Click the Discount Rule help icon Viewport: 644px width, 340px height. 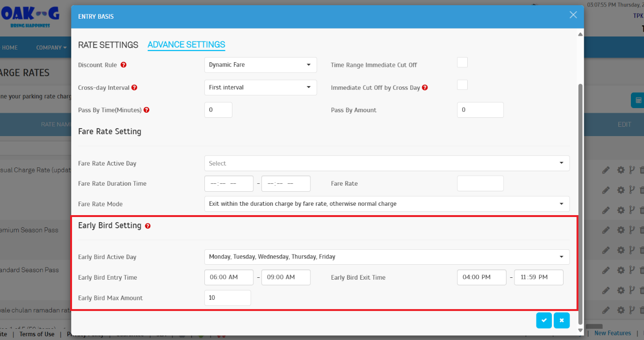point(123,65)
